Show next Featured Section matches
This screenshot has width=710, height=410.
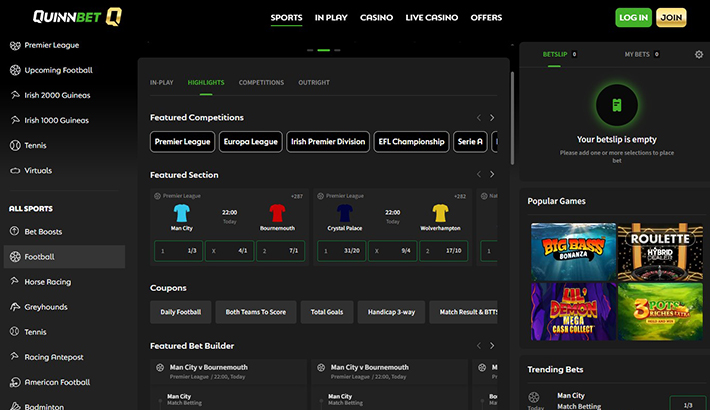pos(492,174)
